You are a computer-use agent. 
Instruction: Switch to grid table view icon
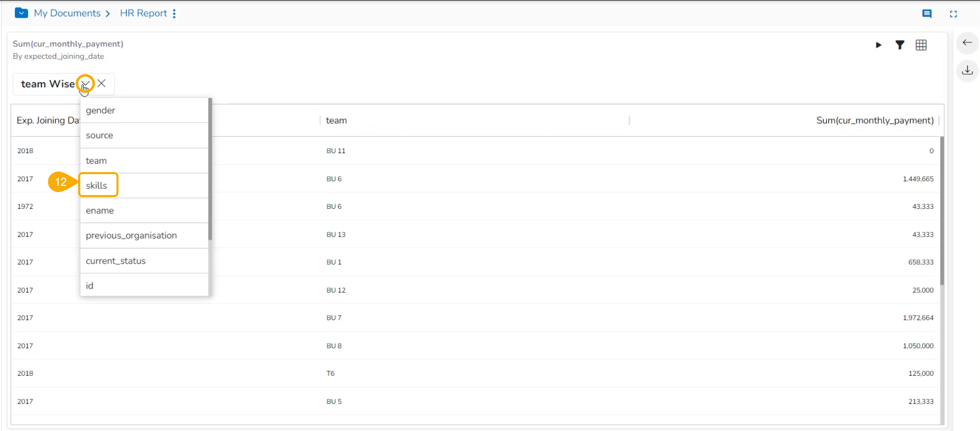921,45
